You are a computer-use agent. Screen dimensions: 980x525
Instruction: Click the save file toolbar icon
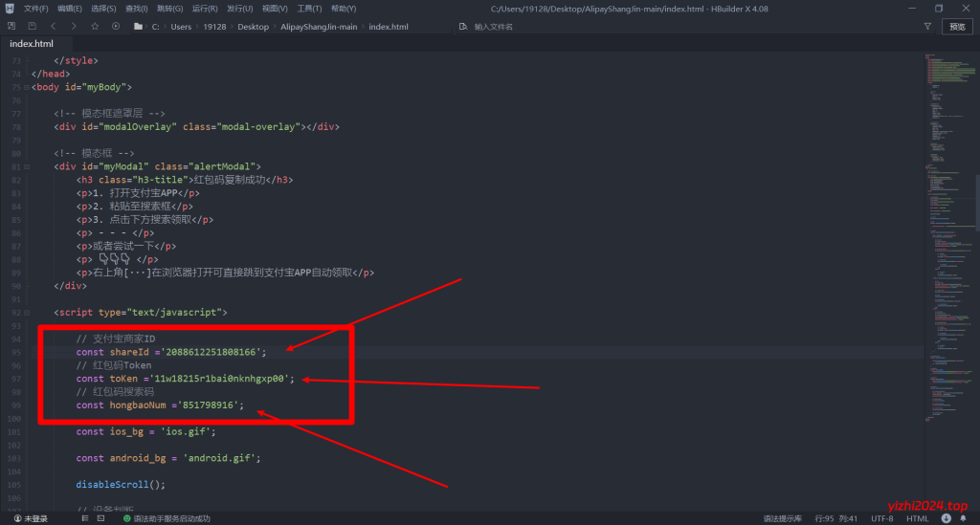point(33,27)
